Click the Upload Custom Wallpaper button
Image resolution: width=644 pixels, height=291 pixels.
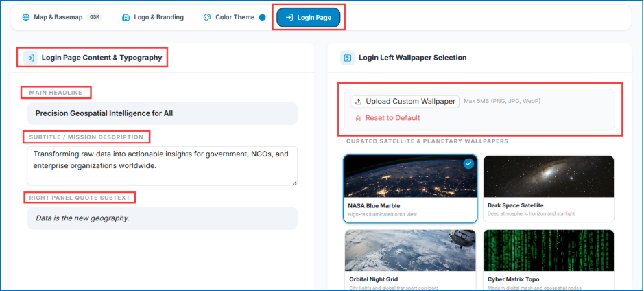(x=405, y=101)
